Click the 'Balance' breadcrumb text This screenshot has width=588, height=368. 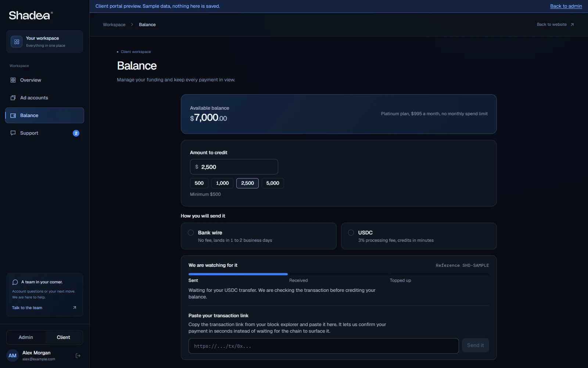tap(147, 25)
